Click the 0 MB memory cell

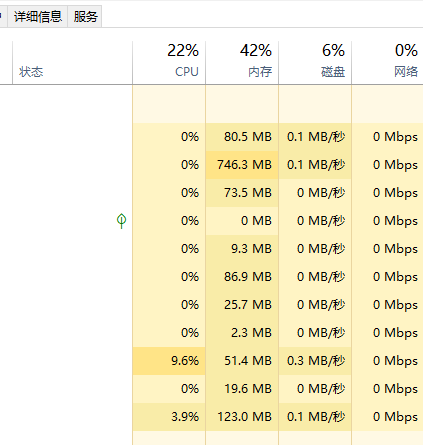242,221
